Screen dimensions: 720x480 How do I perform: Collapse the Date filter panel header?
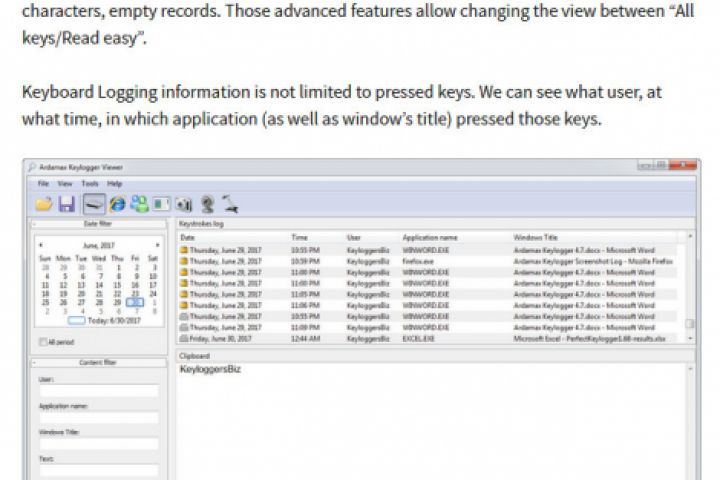coord(98,224)
